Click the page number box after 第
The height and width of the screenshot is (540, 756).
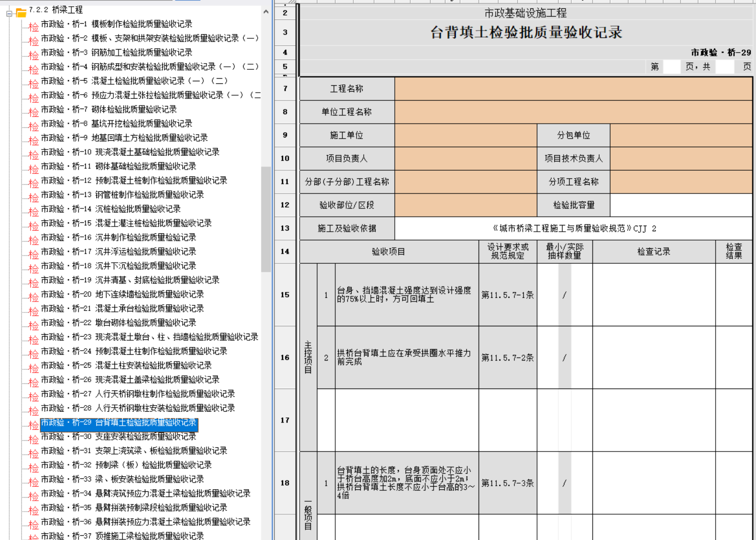[672, 67]
